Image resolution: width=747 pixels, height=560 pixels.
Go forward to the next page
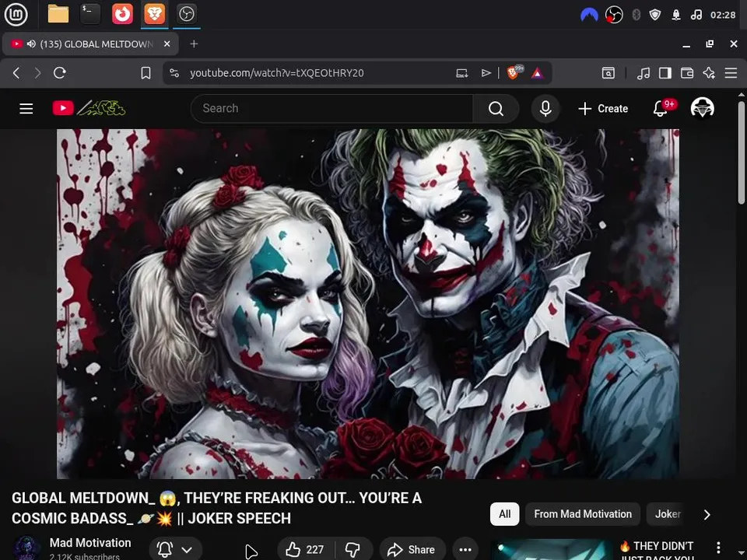[37, 73]
